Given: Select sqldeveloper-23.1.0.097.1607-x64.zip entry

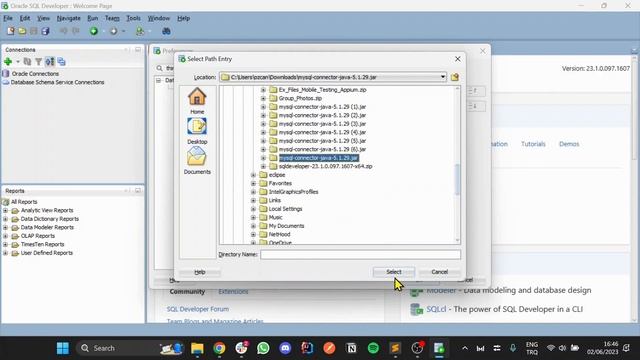Looking at the screenshot, I should [x=325, y=167].
